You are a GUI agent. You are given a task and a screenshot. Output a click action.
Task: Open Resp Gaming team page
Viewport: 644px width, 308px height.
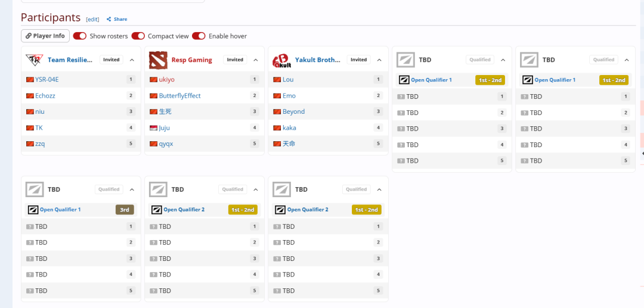click(192, 60)
